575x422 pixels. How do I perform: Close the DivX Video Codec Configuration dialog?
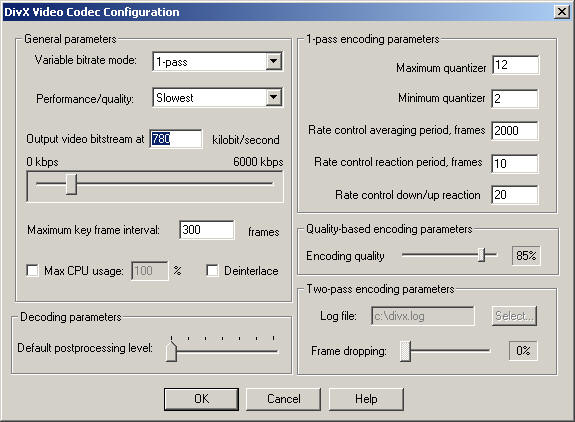coord(562,12)
